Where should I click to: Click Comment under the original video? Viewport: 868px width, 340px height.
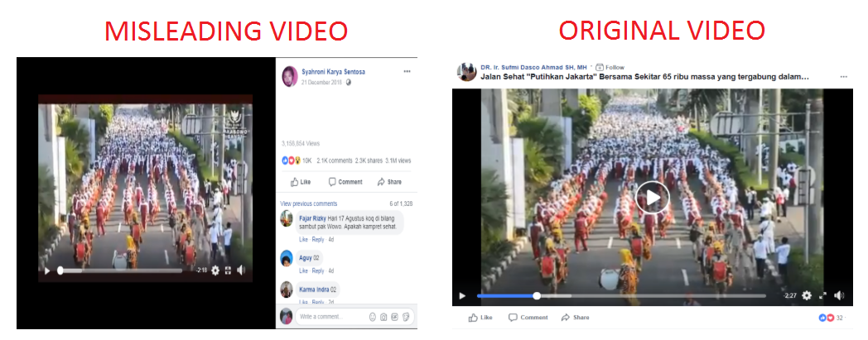pos(528,318)
